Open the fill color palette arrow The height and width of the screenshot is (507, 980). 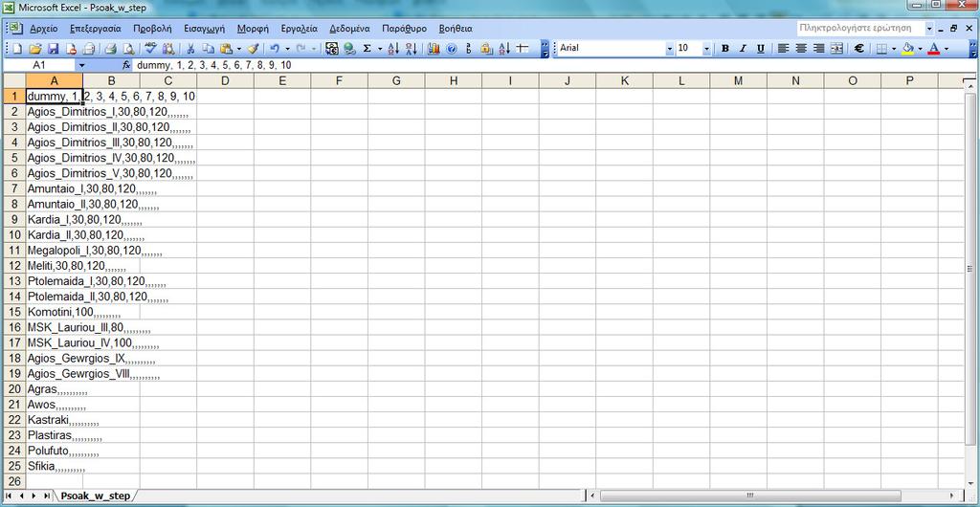921,49
